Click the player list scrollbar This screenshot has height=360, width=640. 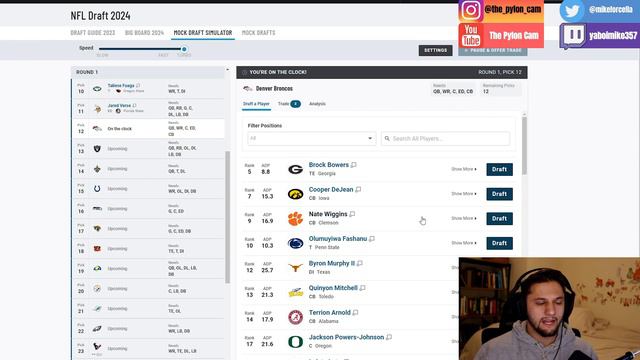(524, 145)
